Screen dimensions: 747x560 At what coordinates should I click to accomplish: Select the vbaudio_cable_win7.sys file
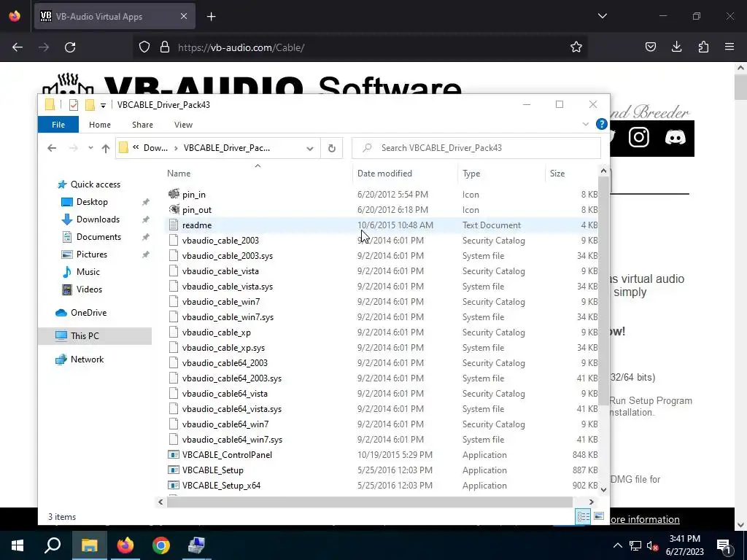(x=228, y=317)
